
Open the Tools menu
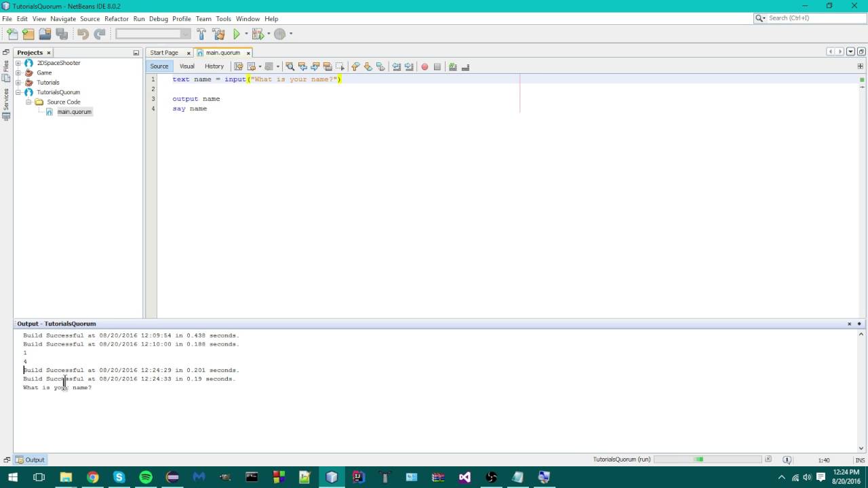pos(224,19)
